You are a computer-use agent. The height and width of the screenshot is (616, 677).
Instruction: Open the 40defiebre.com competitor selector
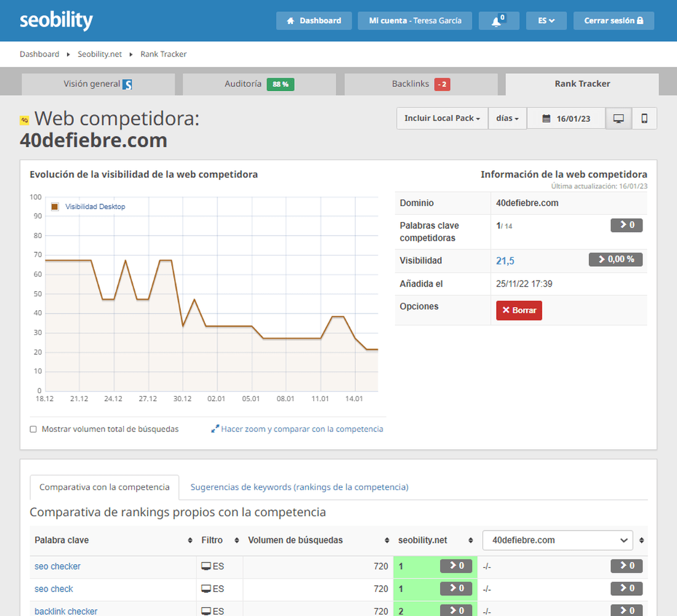point(558,540)
